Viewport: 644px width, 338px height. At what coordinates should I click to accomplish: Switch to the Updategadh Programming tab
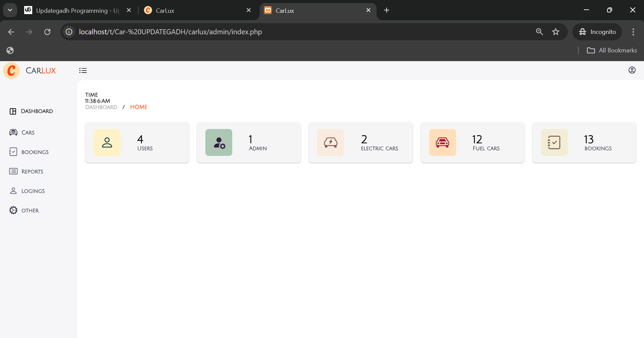[77, 10]
